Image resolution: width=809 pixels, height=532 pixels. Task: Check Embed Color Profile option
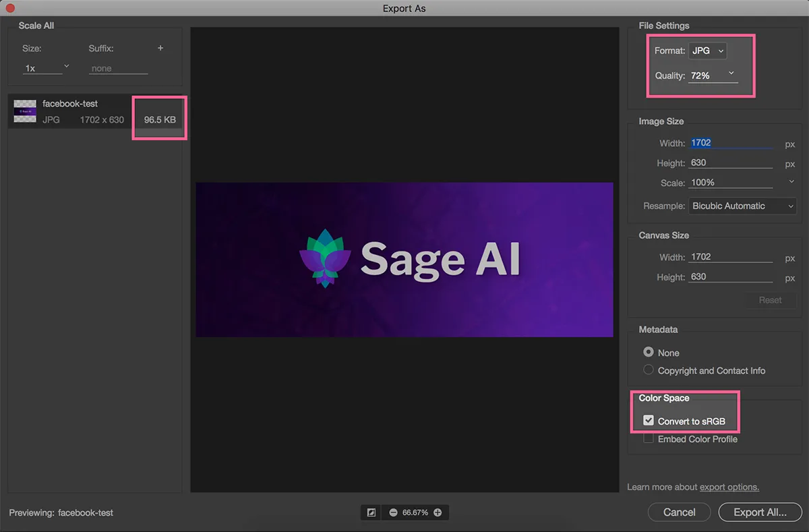click(x=649, y=439)
